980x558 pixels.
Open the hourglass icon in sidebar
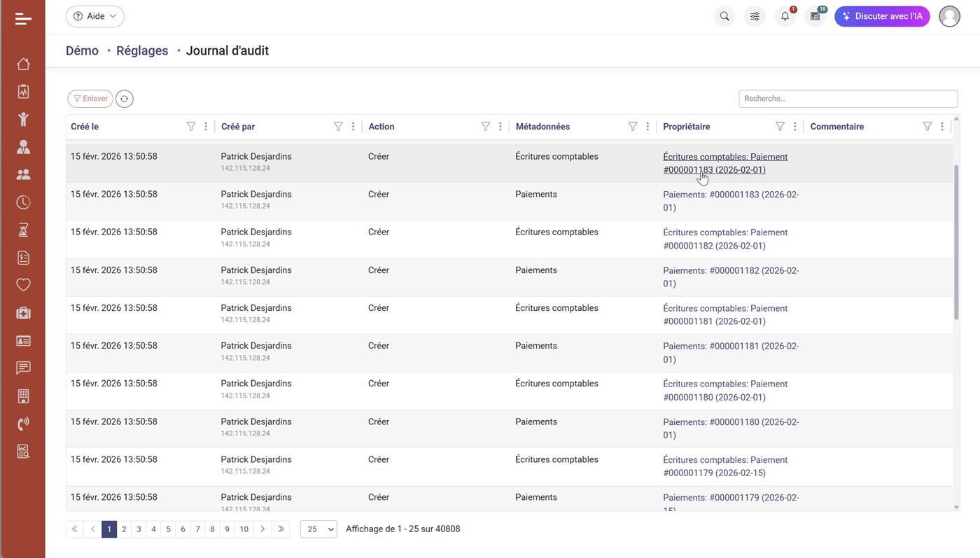click(23, 230)
